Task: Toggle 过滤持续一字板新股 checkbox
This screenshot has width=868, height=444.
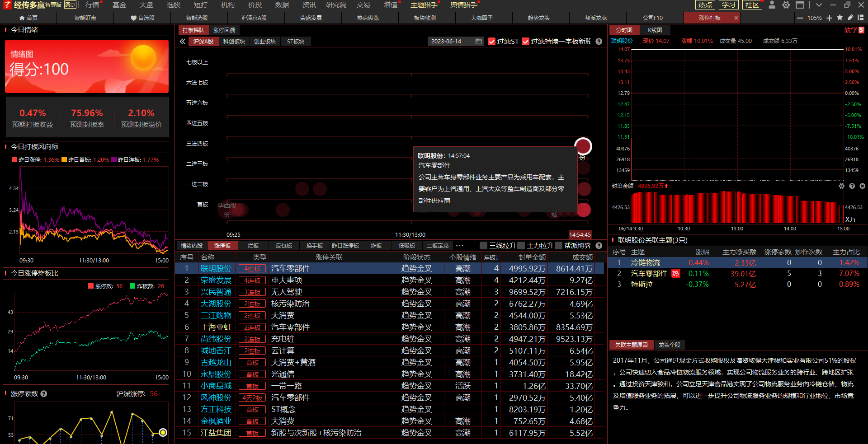Action: pyautogui.click(x=526, y=42)
